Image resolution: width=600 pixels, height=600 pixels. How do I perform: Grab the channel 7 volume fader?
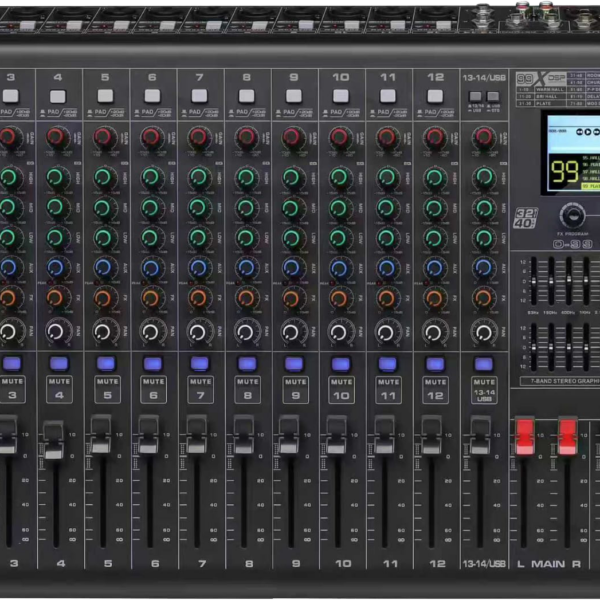pyautogui.click(x=197, y=435)
